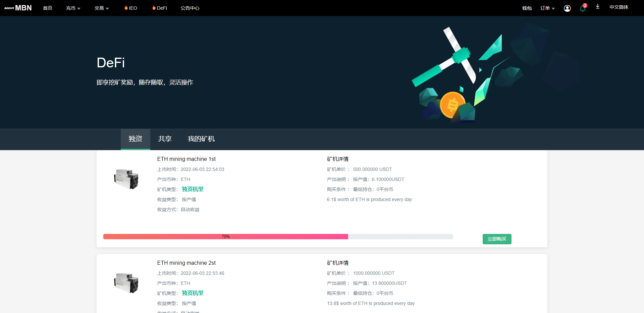Open the notification bell with 2 alerts
The width and height of the screenshot is (644, 313).
coord(583,8)
